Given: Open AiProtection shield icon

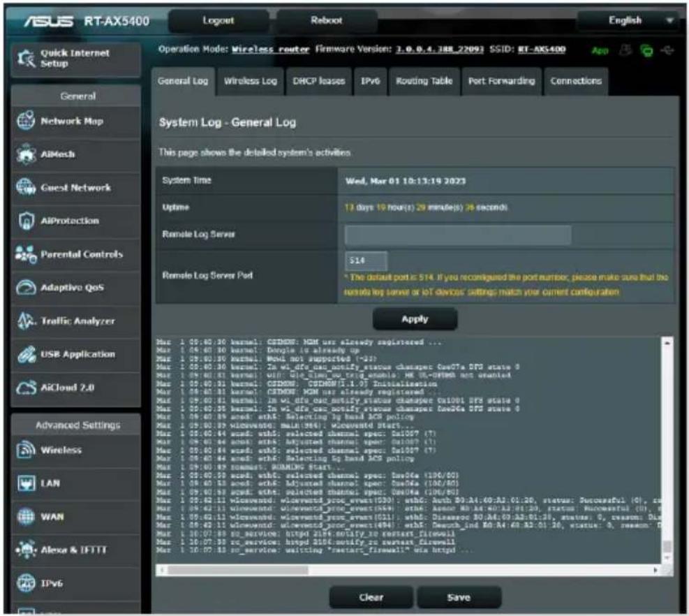Looking at the screenshot, I should pos(26,221).
